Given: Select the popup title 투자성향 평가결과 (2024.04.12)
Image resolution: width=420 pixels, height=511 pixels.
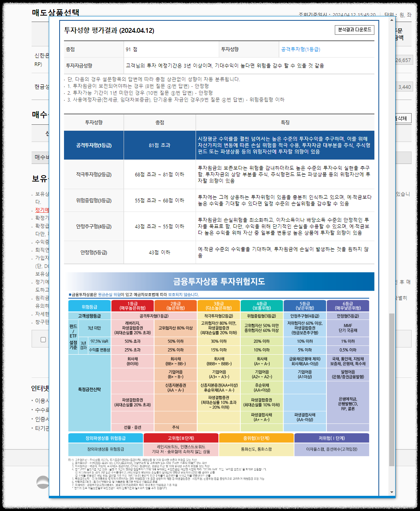Looking at the screenshot, I should coord(109,30).
